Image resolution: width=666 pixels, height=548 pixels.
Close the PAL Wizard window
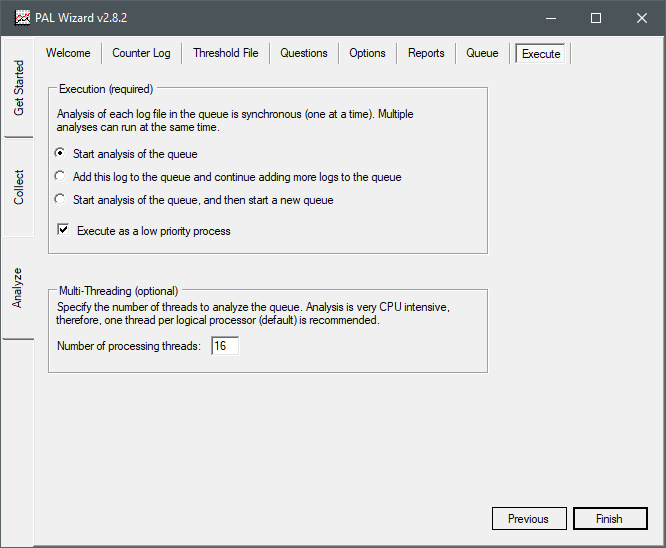pyautogui.click(x=642, y=18)
